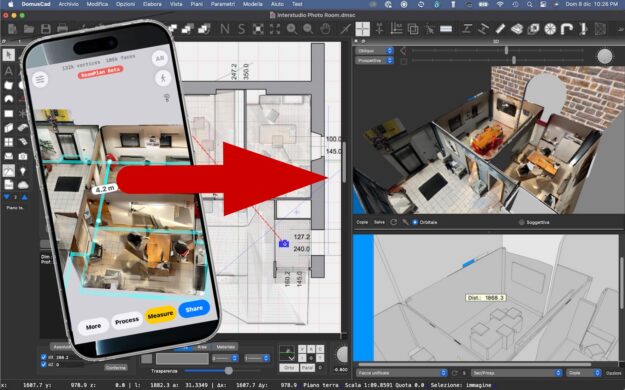
Task: Click the blue camera marker on the plan
Action: (x=283, y=243)
